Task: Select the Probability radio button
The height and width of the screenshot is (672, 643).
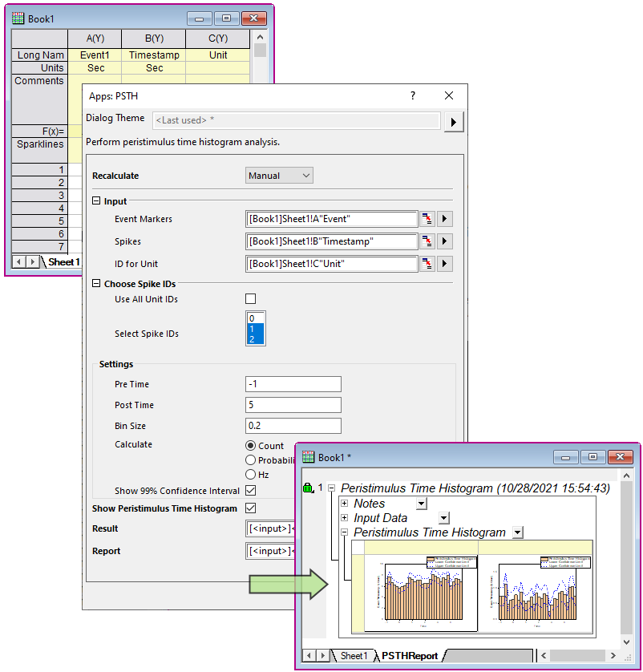Action: tap(251, 459)
